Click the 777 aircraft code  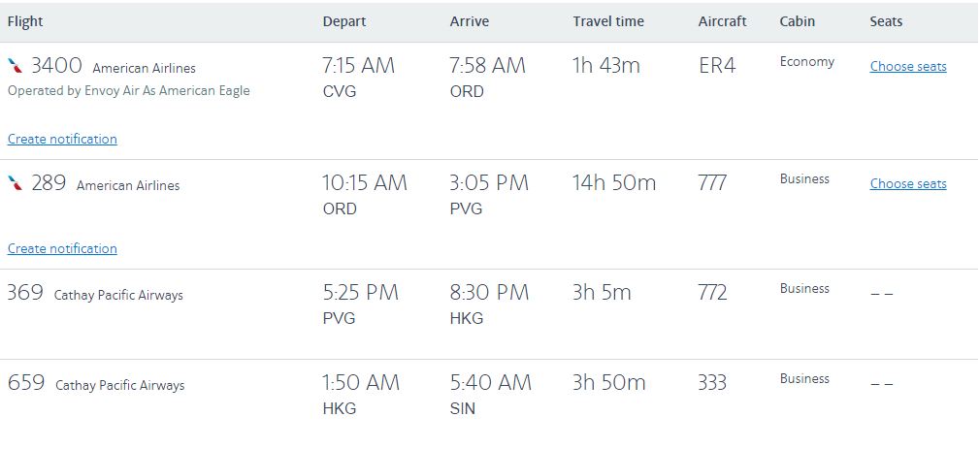click(712, 183)
